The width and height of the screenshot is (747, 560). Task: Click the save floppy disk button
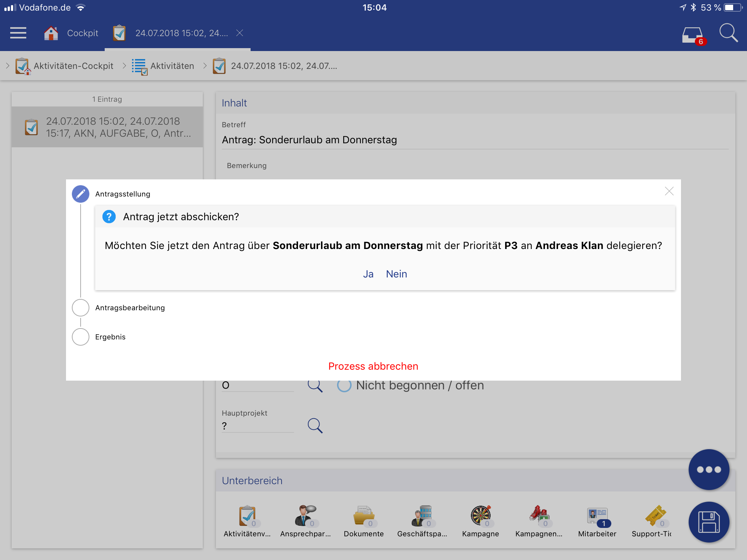click(709, 522)
